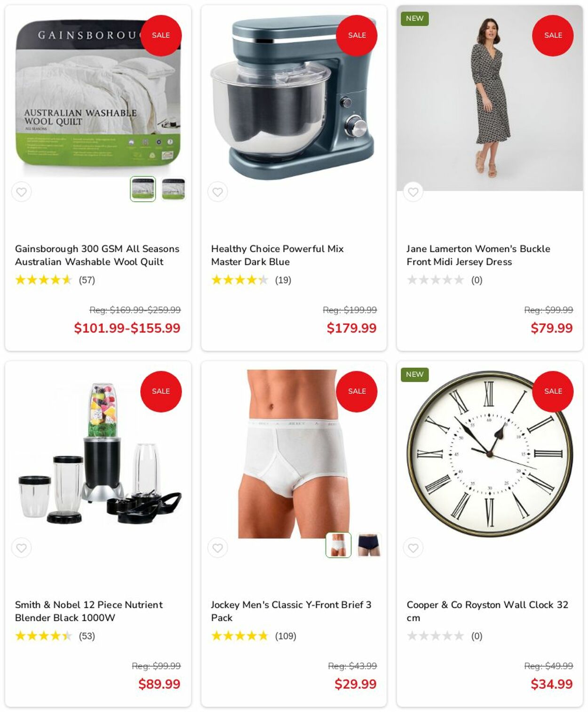
Task: Wishlist the Smith & Nobel blender
Action: (21, 548)
